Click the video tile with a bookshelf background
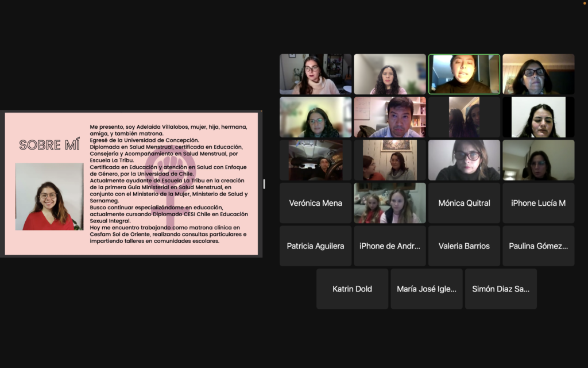The width and height of the screenshot is (588, 368). (389, 117)
